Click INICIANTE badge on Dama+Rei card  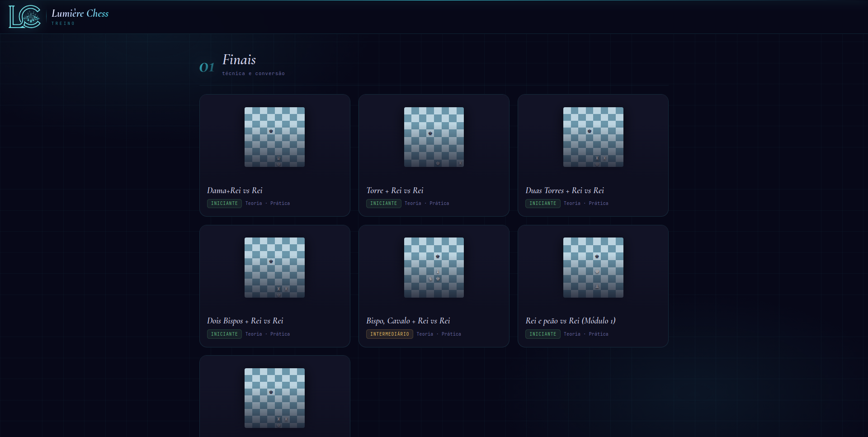coord(224,204)
